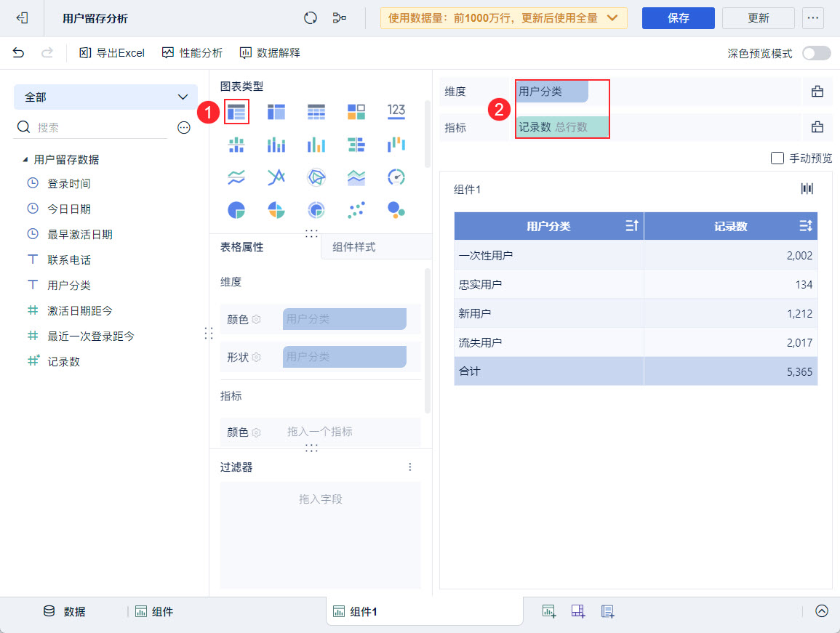Image resolution: width=840 pixels, height=633 pixels.
Task: Switch to 组件 bottom tab
Action: [154, 612]
